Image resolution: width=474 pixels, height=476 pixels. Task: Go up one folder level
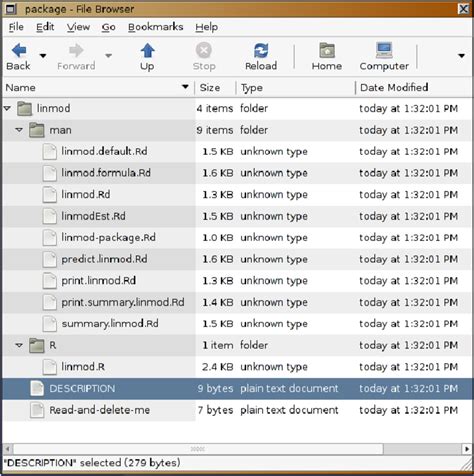coord(147,56)
